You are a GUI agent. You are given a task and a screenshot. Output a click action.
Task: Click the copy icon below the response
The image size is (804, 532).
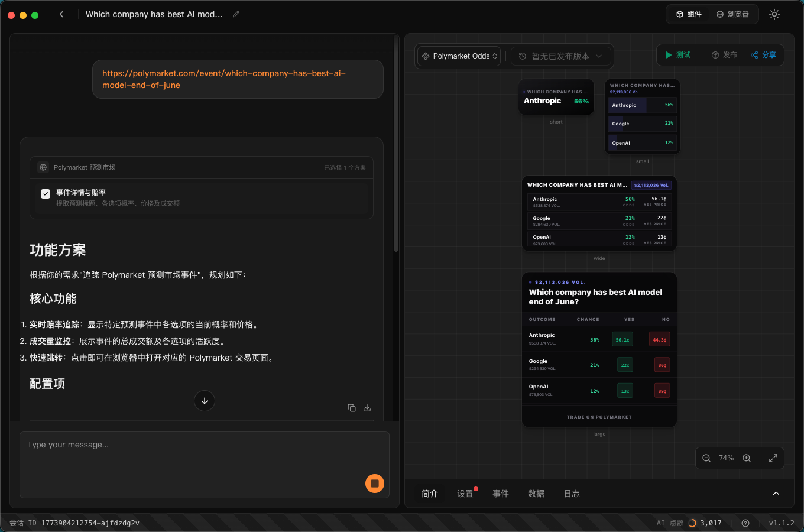[352, 408]
